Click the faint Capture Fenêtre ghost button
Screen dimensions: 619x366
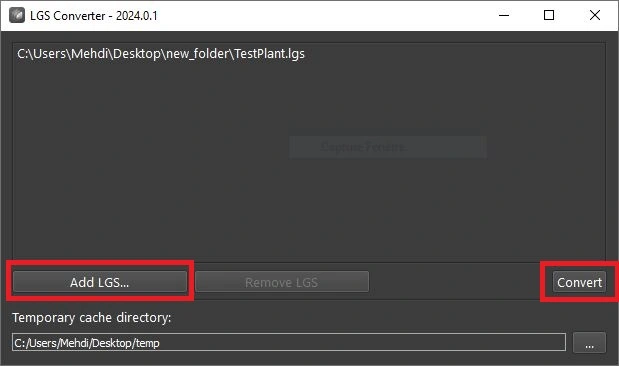coord(388,147)
